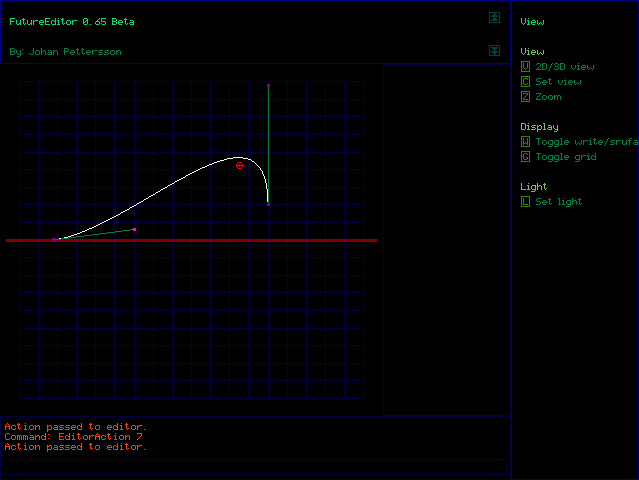Viewport: 639px width, 480px height.
Task: Toggle the G icon for grid display
Action: pos(525,156)
